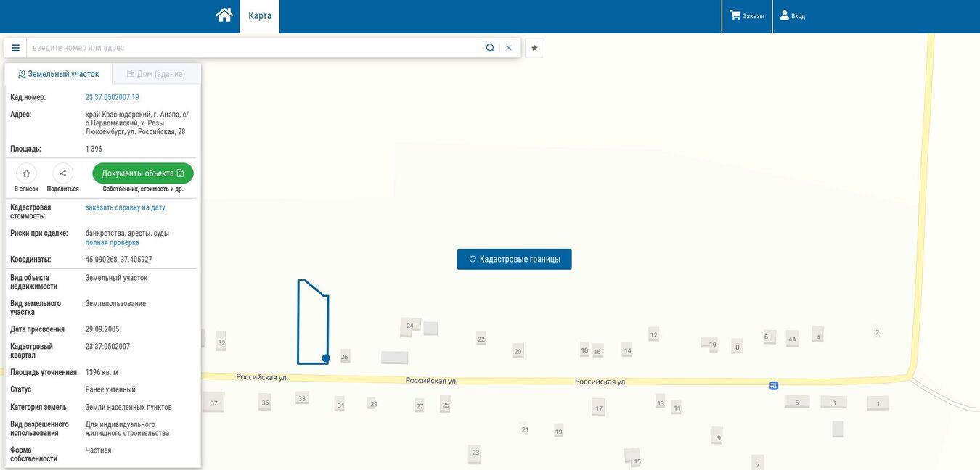
Task: Click the заказать справку на дату link
Action: 125,207
